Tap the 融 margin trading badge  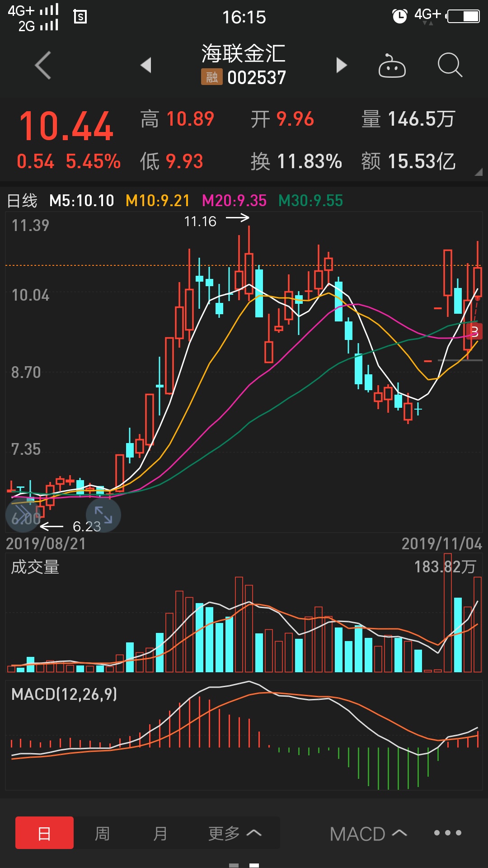(211, 77)
